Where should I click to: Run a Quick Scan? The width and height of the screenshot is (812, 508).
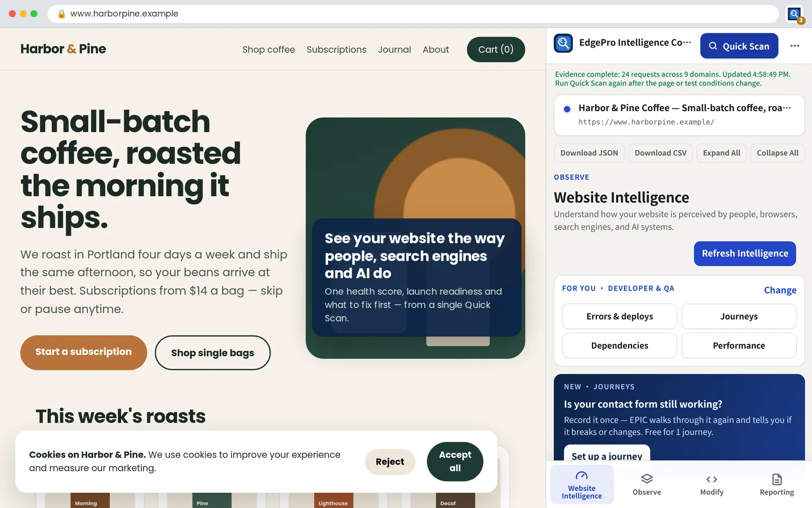coord(739,46)
